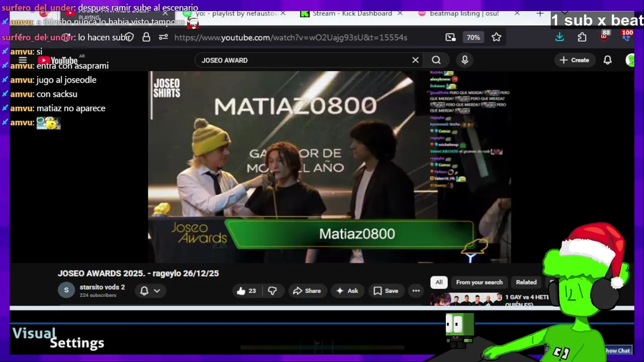Click the browser address bar URL
Image resolution: width=644 pixels, height=362 pixels.
(291, 37)
